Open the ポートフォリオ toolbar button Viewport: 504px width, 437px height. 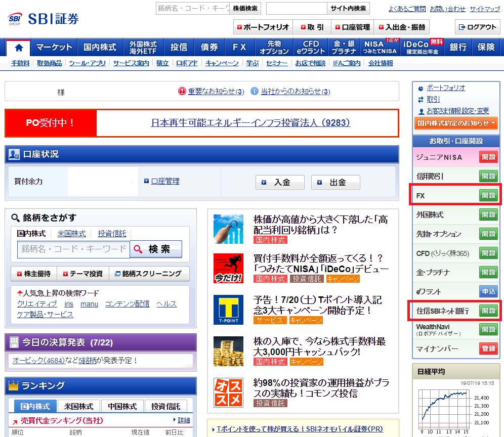(x=263, y=27)
